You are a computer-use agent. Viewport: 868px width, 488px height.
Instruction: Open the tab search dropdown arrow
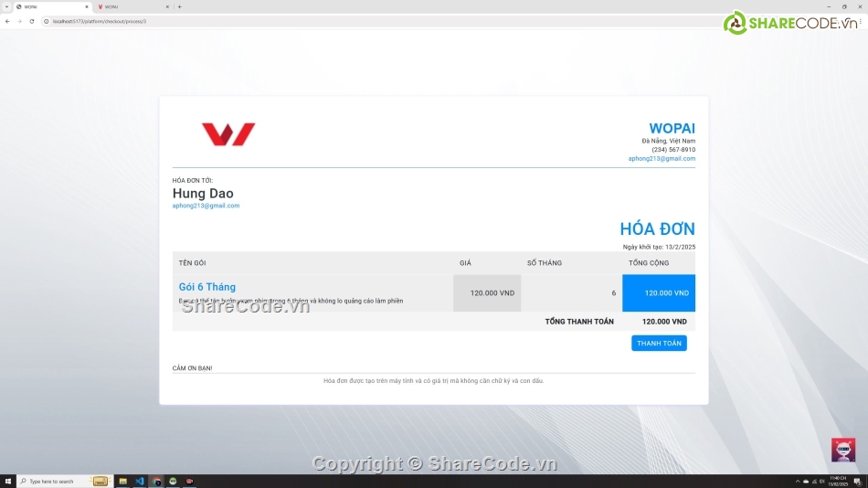tap(6, 6)
